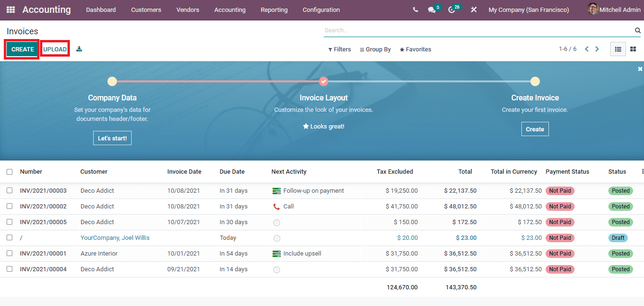The height and width of the screenshot is (306, 644).
Task: Tick the checkbox on the Draft invoice row
Action: click(10, 237)
